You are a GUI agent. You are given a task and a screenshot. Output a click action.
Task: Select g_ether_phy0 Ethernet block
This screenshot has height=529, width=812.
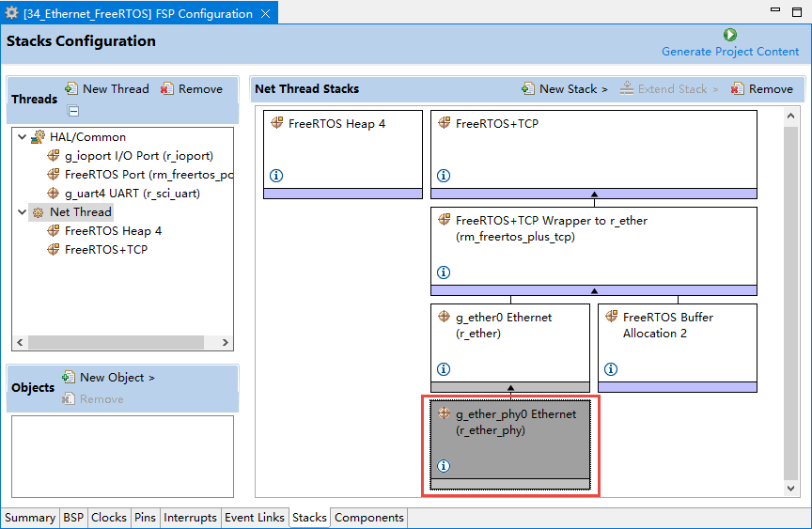tap(510, 444)
